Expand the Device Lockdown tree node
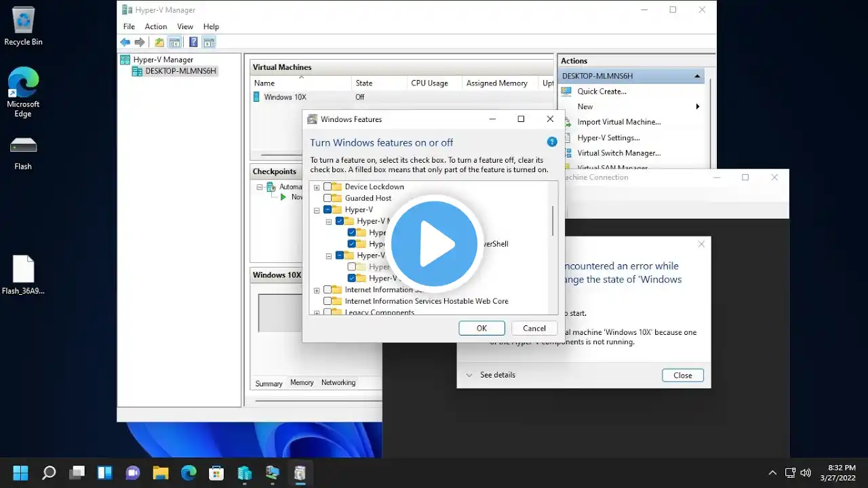This screenshot has width=868, height=488. pos(317,187)
